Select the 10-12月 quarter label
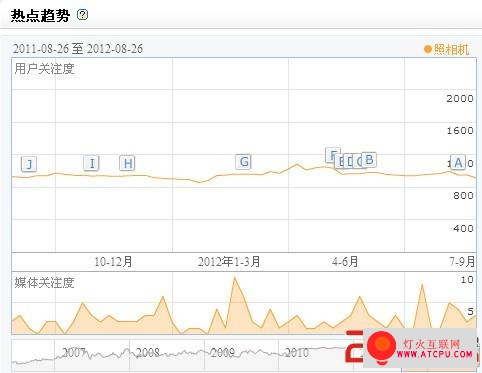 click(x=113, y=262)
